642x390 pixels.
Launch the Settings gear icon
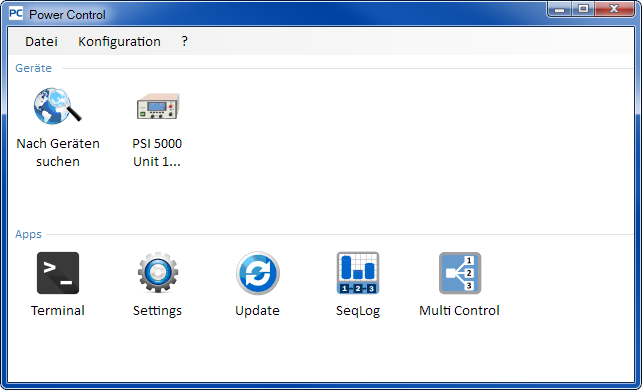pyautogui.click(x=158, y=273)
